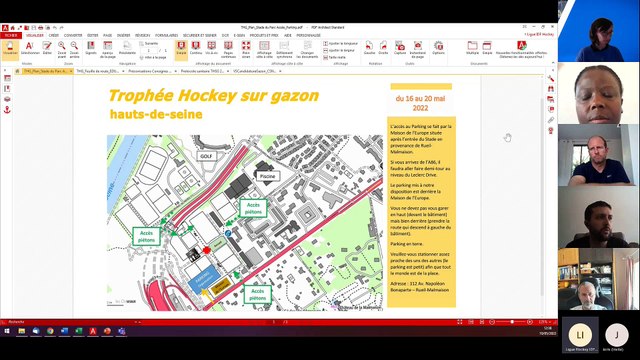Switch to the Éditer mode
640x360 pixels.
coord(47,48)
